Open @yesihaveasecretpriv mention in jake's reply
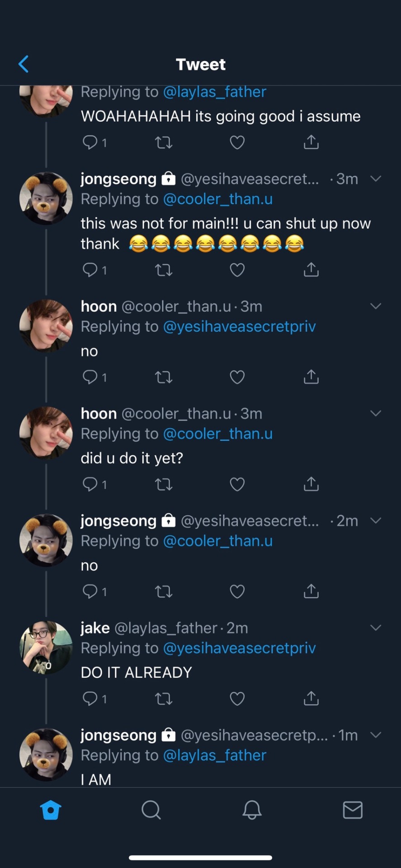The height and width of the screenshot is (868, 401). 239,648
